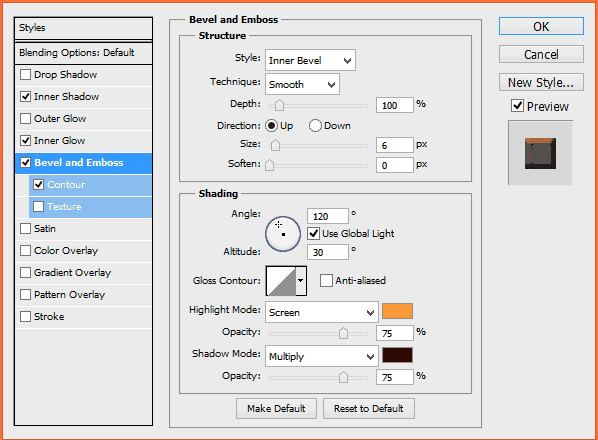598x440 pixels.
Task: Click the Gloss Contour preview thumbnail
Action: [281, 281]
